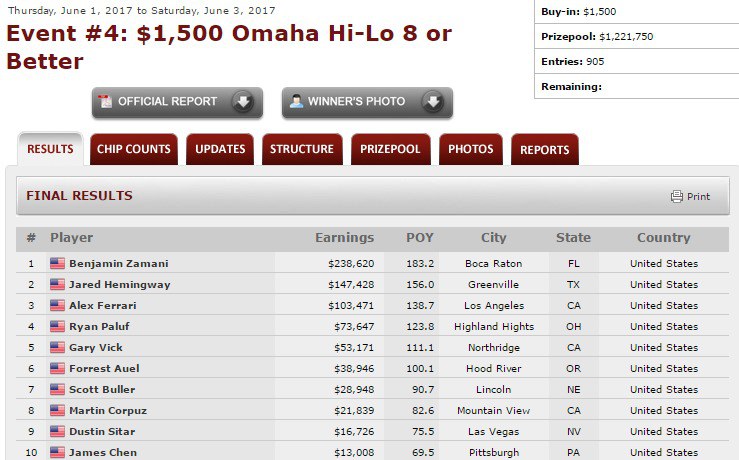
Task: Click player name Ryan Paluf
Action: click(99, 327)
